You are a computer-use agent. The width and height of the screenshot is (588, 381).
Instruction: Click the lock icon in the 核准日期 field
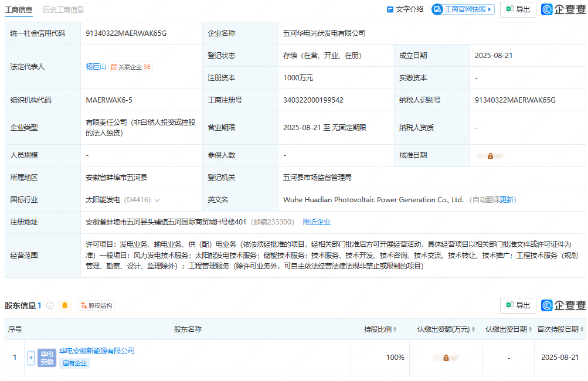pos(490,155)
